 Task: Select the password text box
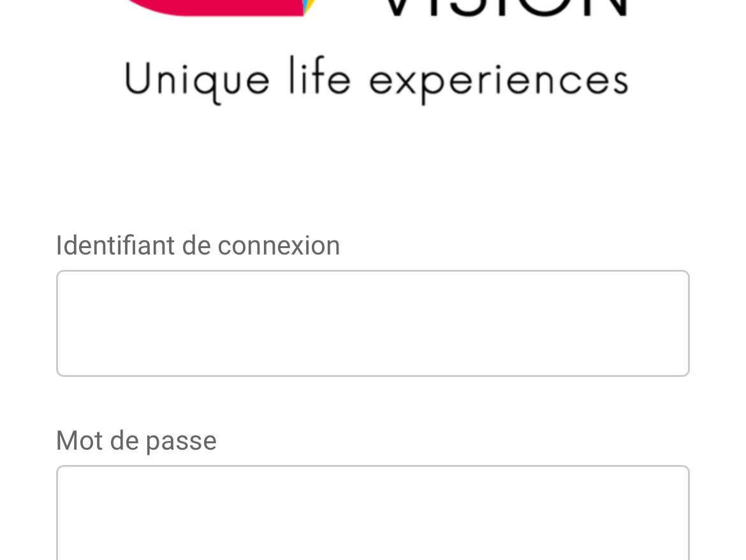372,513
